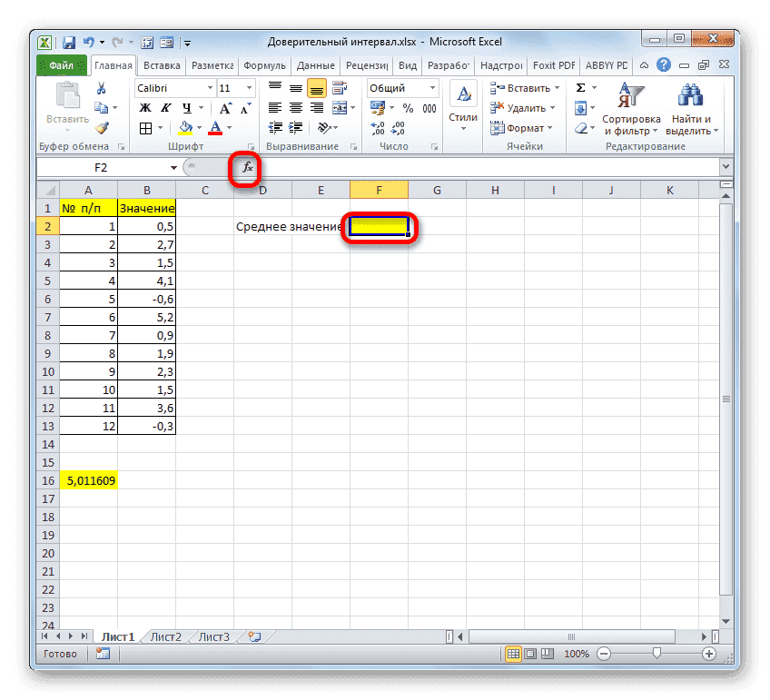Toggle underline with the Ч button
This screenshot has height=700, width=770.
click(x=186, y=108)
